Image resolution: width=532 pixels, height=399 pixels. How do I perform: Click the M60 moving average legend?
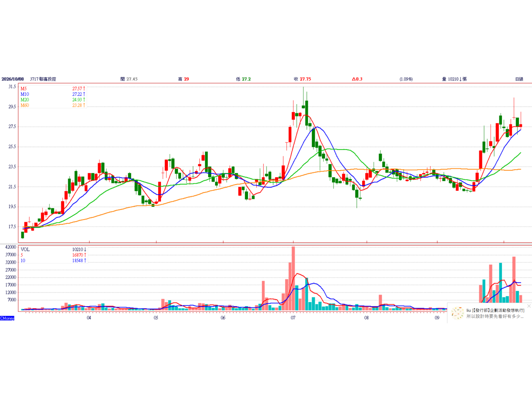coord(25,105)
